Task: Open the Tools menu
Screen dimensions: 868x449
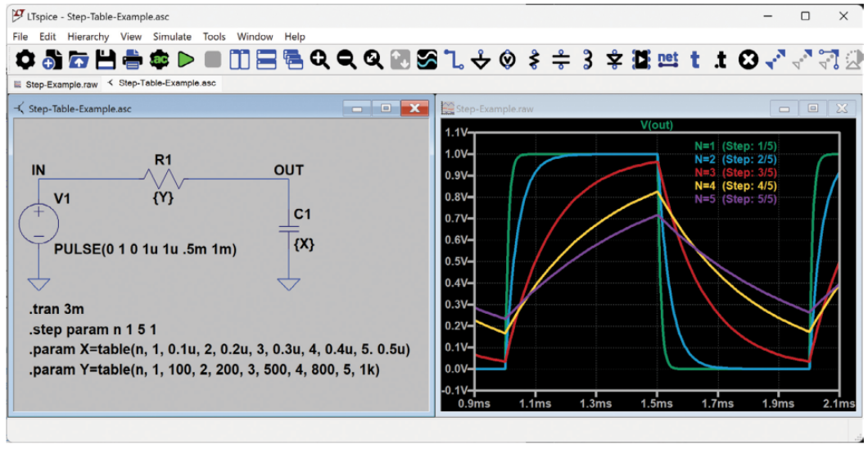Action: click(215, 37)
